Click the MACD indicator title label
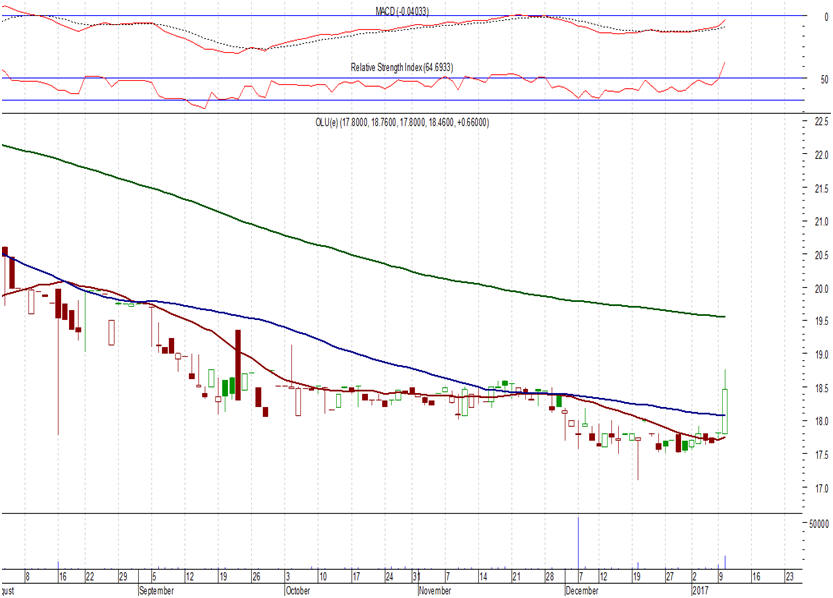Image resolution: width=833 pixels, height=598 pixels. tap(396, 10)
